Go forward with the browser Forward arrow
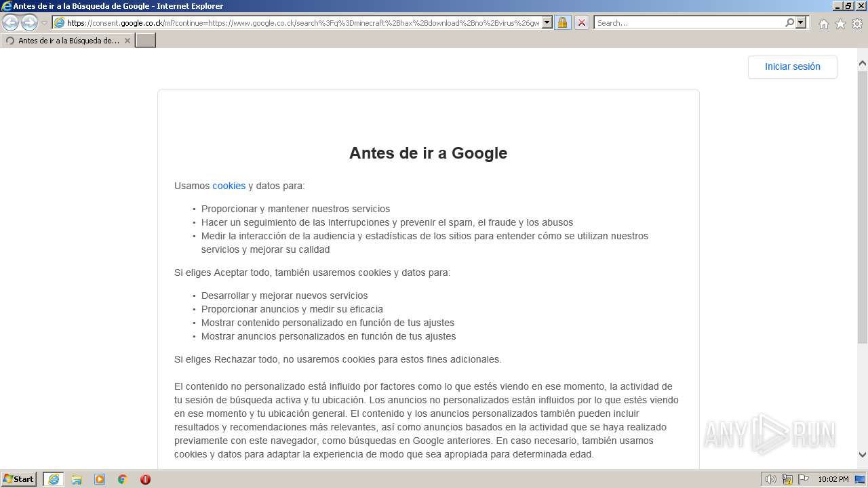868x488 pixels. [x=29, y=22]
